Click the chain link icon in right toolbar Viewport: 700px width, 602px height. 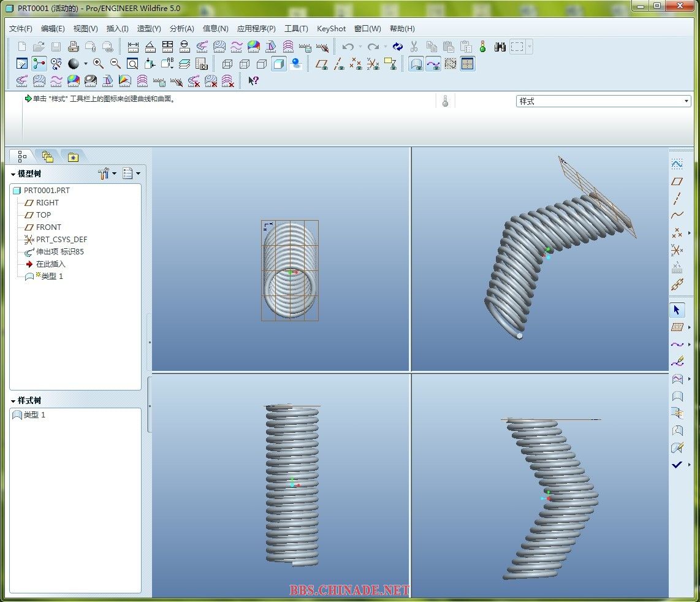point(677,284)
